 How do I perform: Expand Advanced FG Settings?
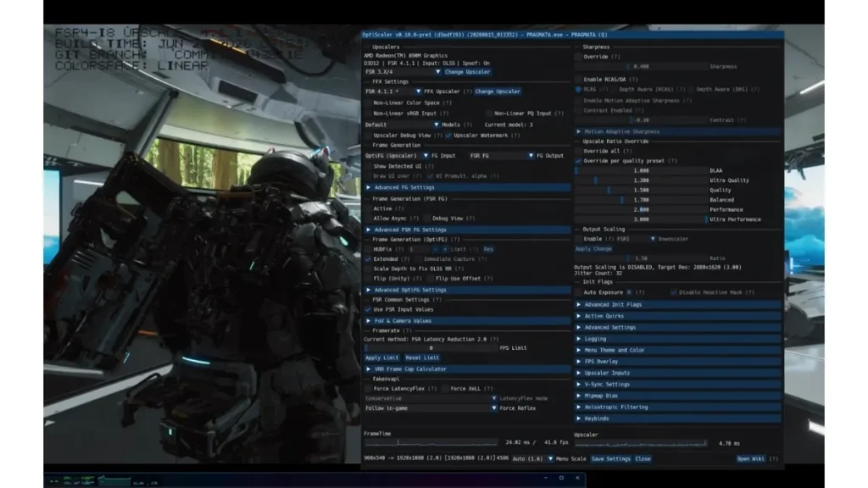[x=467, y=187]
